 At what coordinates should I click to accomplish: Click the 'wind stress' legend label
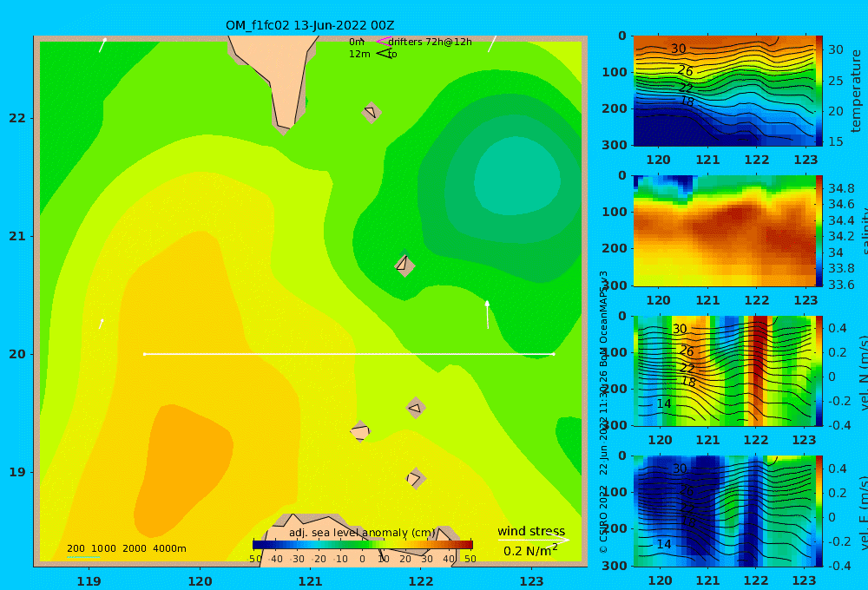point(531,531)
